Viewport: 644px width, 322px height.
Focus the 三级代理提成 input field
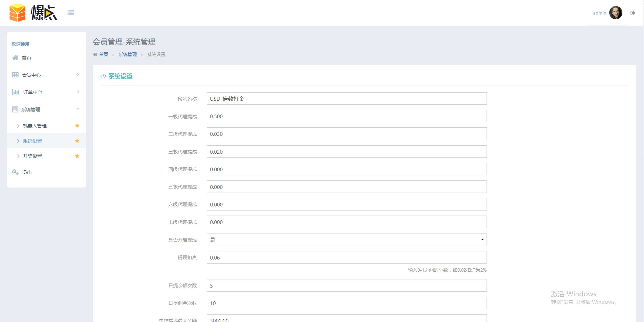tap(347, 152)
